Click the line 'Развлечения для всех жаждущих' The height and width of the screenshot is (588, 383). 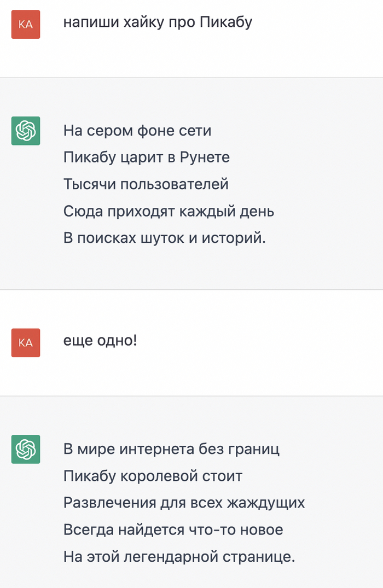(184, 503)
